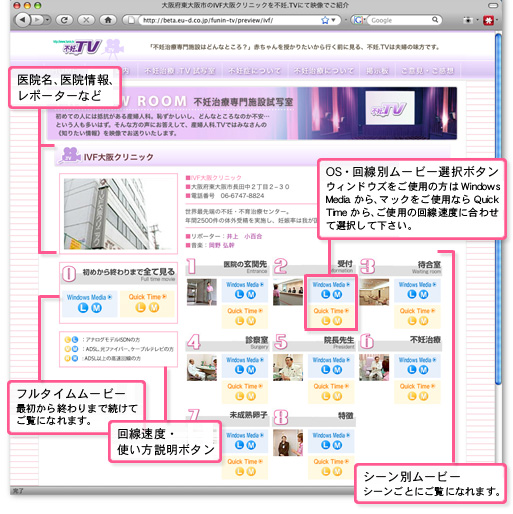Open the toolbar gear-like icon left of red icon
Image resolution: width=513 pixels, height=514 pixels.
pos(468,21)
